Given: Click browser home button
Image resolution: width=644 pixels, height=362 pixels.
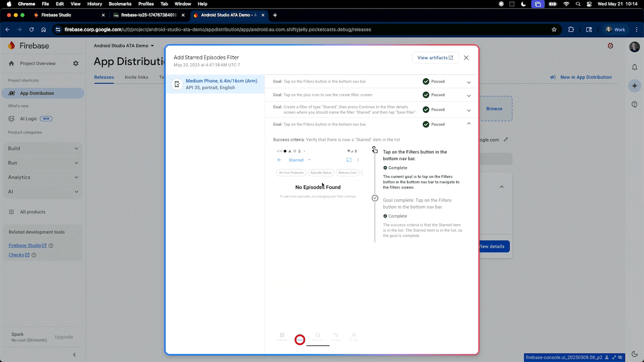Looking at the screenshot, I should pyautogui.click(x=44, y=30).
